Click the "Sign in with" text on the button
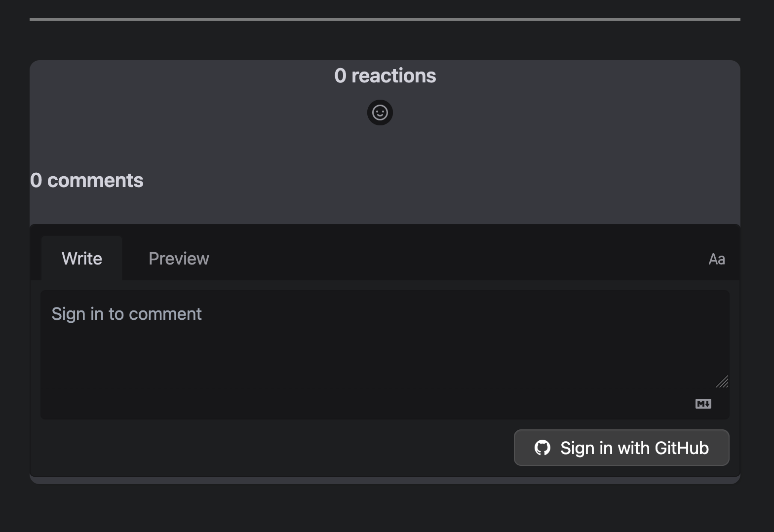This screenshot has height=532, width=774. 605,448
